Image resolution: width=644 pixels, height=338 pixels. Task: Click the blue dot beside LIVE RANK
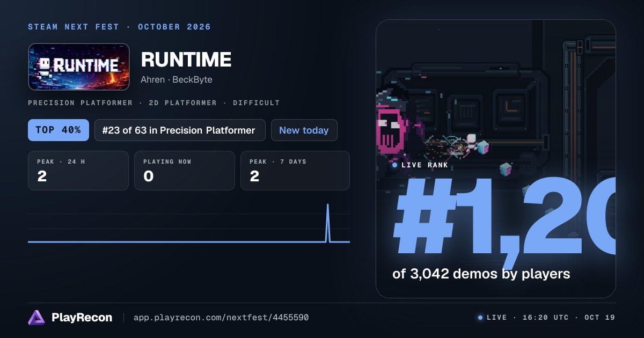[395, 165]
